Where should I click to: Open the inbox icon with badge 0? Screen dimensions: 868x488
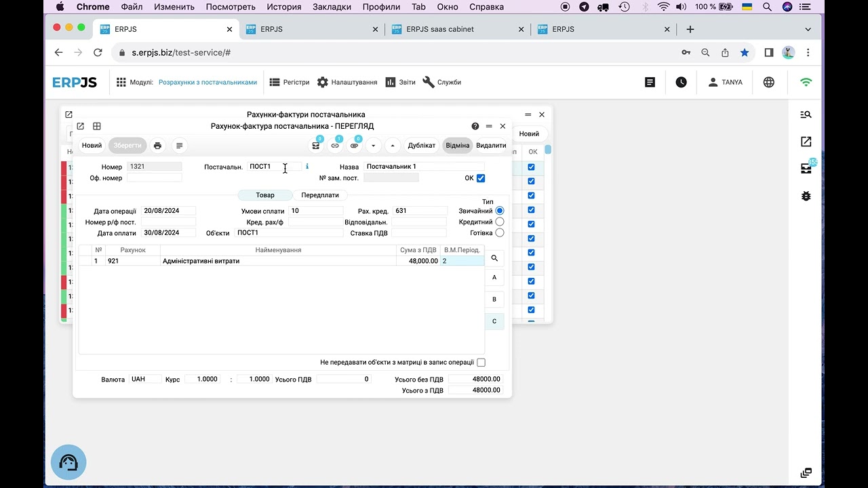(x=316, y=146)
